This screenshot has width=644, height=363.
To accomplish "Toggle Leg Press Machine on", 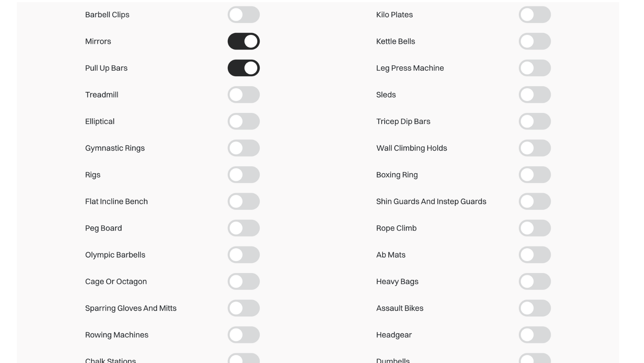I will 534,68.
